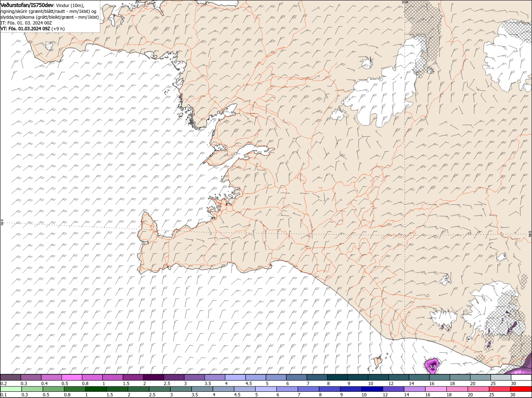532x398 pixels.
Task: Pick the purple rain swatch starting at 12
Action: (394, 389)
